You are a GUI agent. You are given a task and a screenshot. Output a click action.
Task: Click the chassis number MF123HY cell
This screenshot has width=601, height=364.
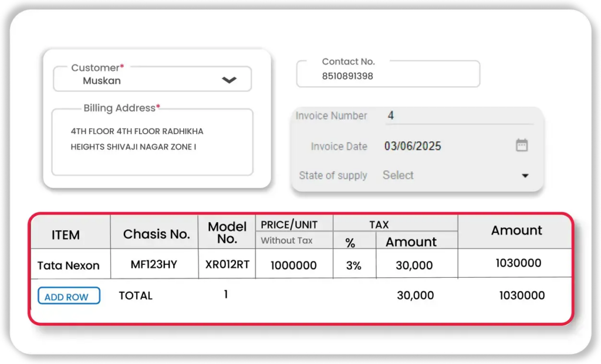pyautogui.click(x=154, y=264)
